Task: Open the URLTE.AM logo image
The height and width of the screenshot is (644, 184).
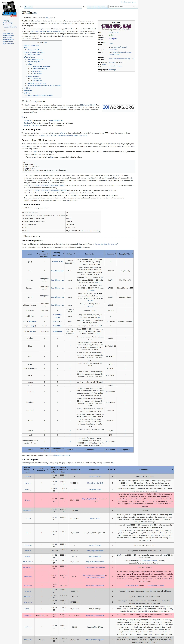Action: pos(116,27)
